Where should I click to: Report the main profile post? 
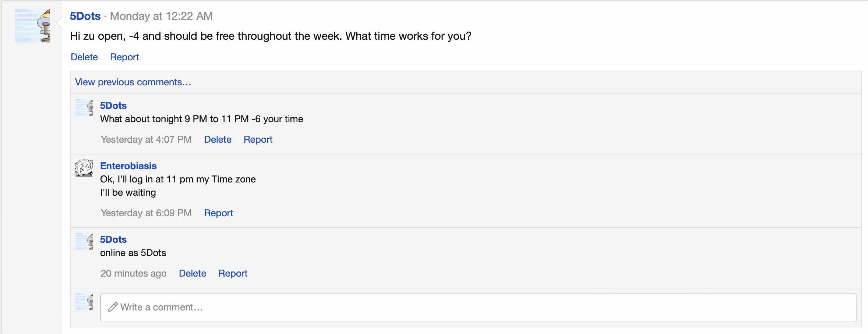124,57
